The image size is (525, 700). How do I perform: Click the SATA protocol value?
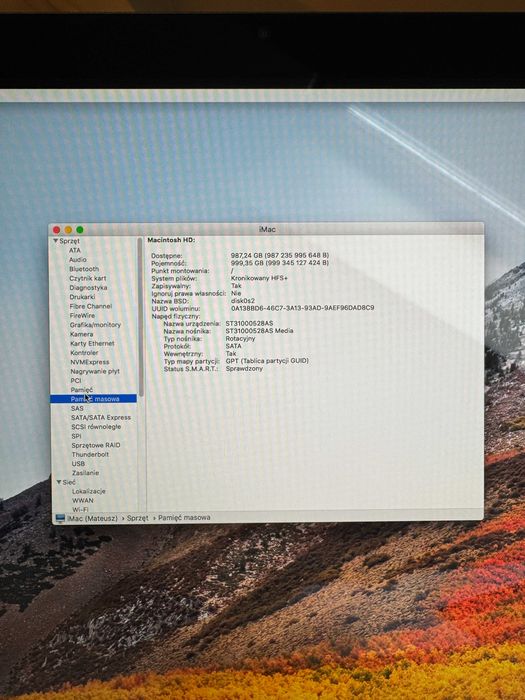(x=233, y=346)
